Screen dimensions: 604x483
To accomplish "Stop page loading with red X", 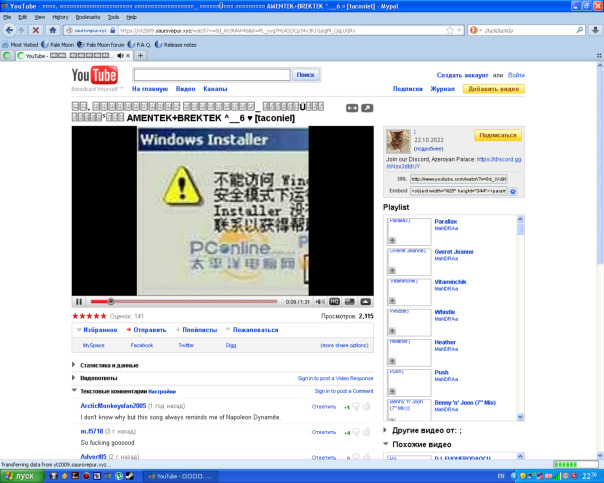I will point(36,30).
